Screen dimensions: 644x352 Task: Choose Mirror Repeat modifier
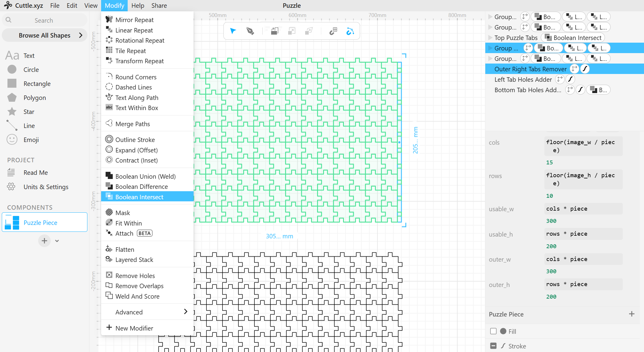tap(148, 20)
